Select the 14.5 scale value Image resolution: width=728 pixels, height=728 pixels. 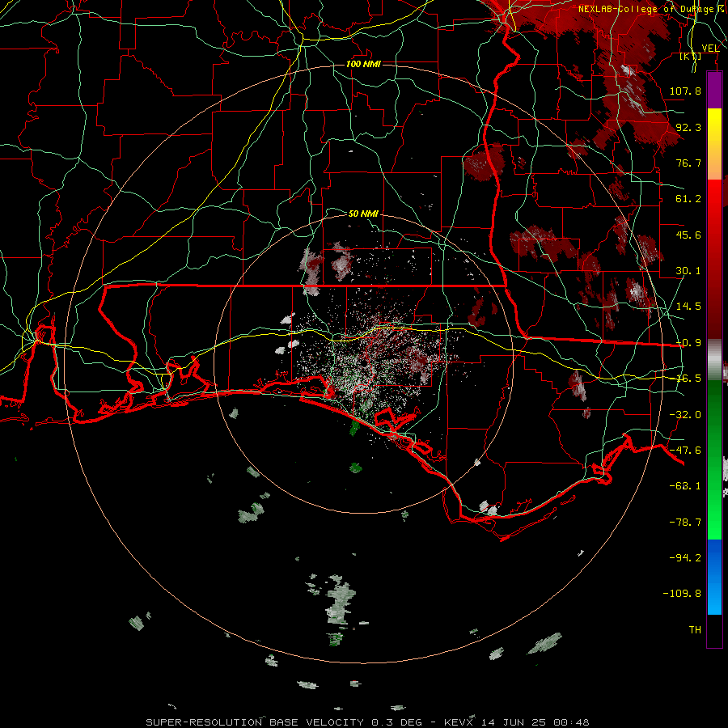688,307
